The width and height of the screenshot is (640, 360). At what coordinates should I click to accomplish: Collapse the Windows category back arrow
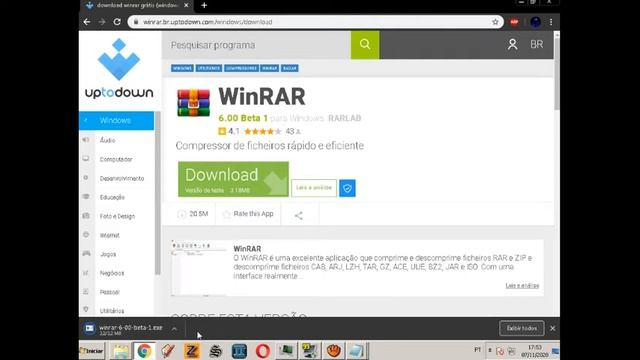tap(86, 120)
